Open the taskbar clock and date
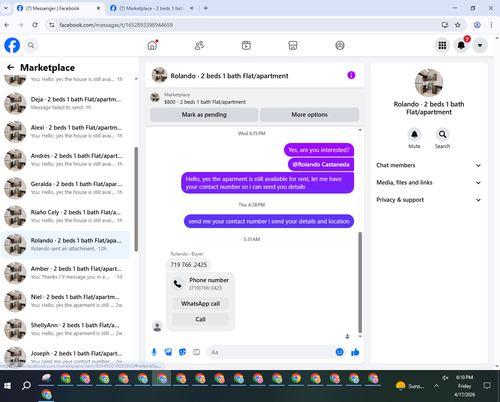Image resolution: width=500 pixels, height=402 pixels. pyautogui.click(x=464, y=386)
